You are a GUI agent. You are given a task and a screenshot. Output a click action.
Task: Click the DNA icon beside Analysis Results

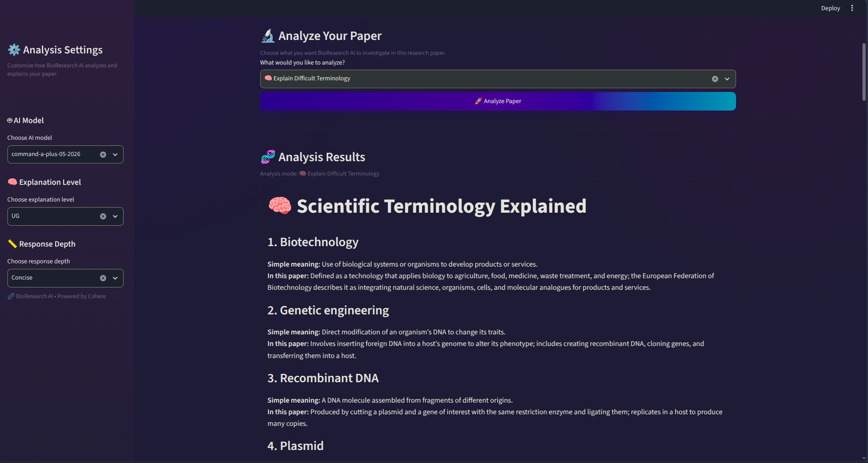pos(268,157)
